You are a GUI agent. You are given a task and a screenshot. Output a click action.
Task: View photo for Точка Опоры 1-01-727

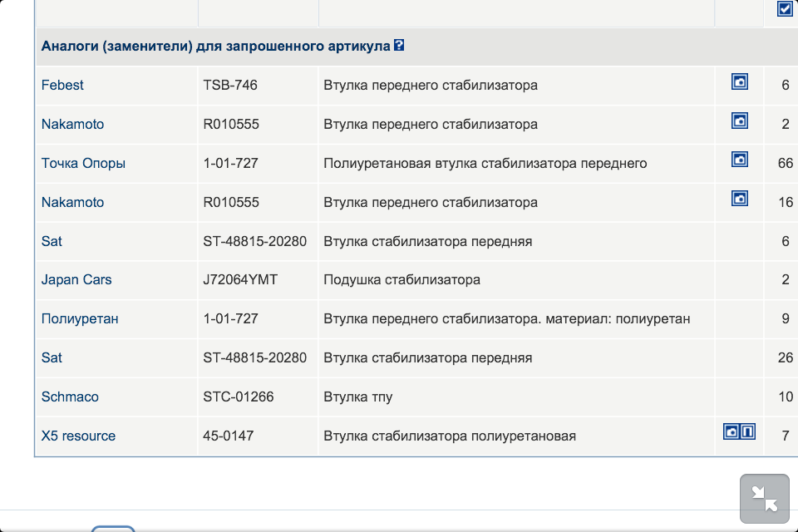(739, 159)
